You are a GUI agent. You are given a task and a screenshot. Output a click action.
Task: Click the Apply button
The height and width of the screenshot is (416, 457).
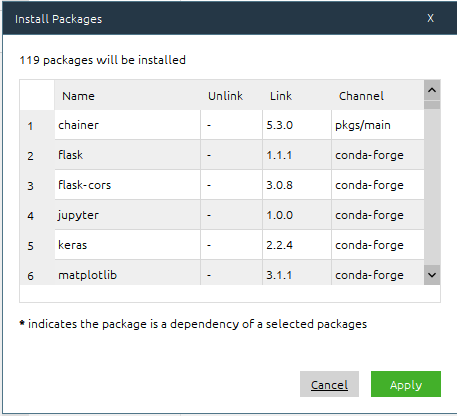tap(406, 384)
